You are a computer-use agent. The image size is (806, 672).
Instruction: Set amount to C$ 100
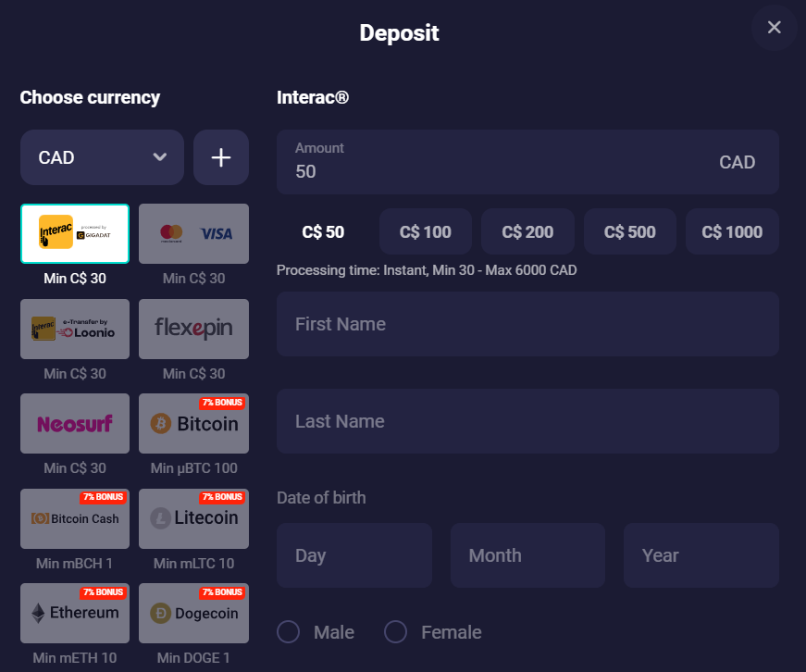[426, 232]
